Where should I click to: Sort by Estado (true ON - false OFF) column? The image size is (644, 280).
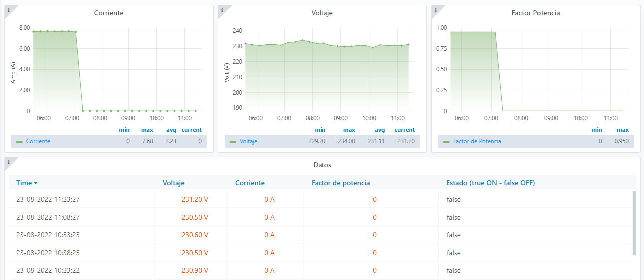(x=490, y=183)
